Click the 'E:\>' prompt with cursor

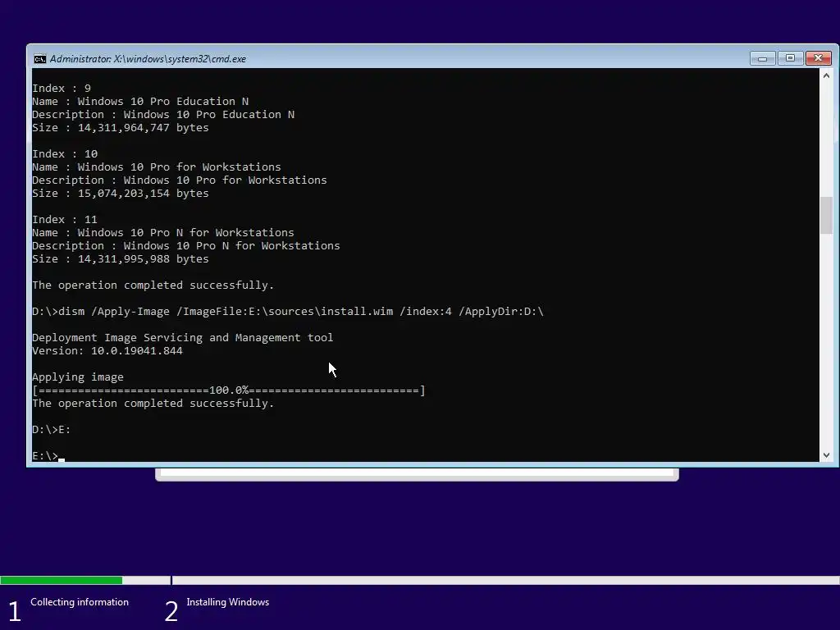[x=48, y=455]
